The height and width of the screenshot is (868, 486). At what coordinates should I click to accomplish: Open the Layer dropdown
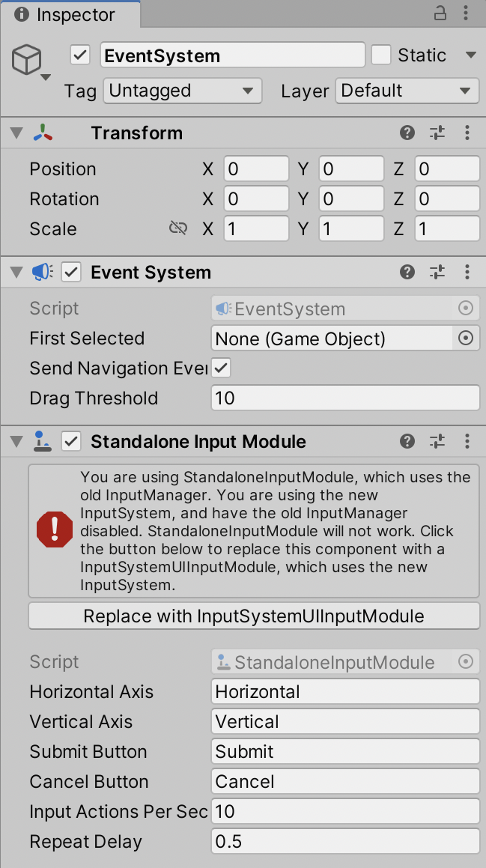click(407, 91)
